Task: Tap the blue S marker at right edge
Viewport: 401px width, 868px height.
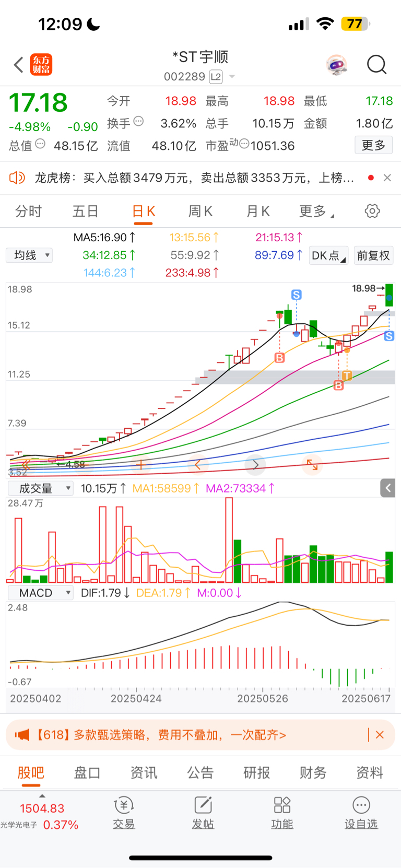Action: point(389,336)
